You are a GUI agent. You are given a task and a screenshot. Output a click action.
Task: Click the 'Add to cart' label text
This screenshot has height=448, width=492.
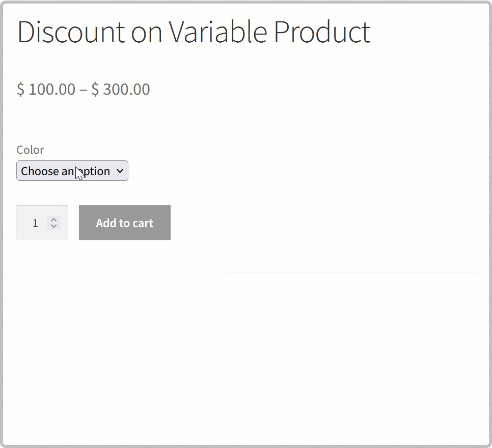pyautogui.click(x=124, y=223)
